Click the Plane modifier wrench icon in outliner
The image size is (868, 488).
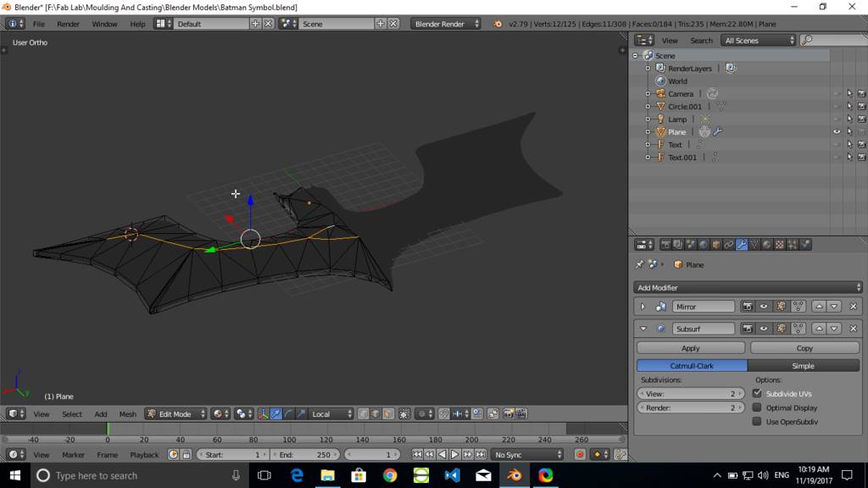(718, 132)
